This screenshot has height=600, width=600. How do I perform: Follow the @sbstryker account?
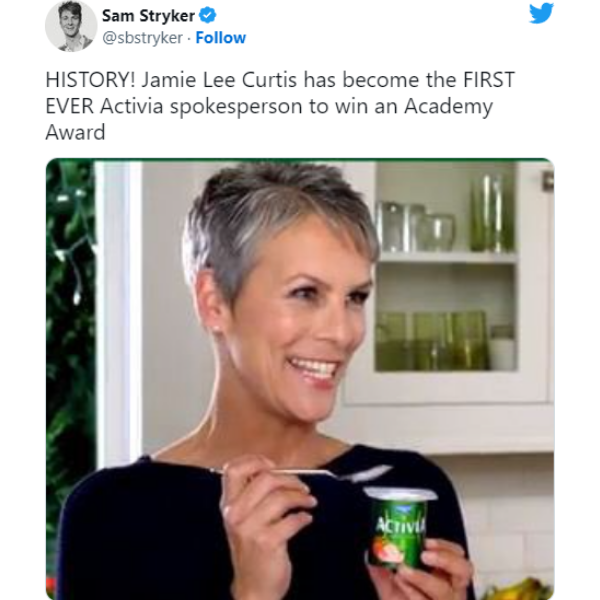coord(220,38)
